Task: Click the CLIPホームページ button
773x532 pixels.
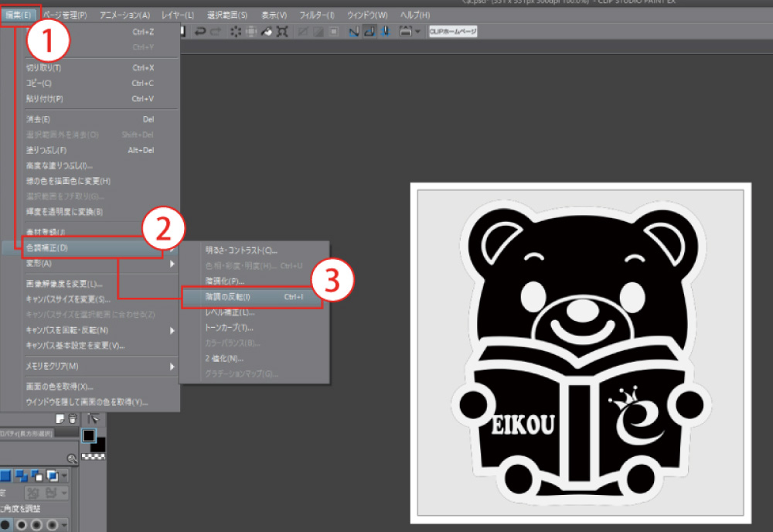Action: [x=453, y=32]
